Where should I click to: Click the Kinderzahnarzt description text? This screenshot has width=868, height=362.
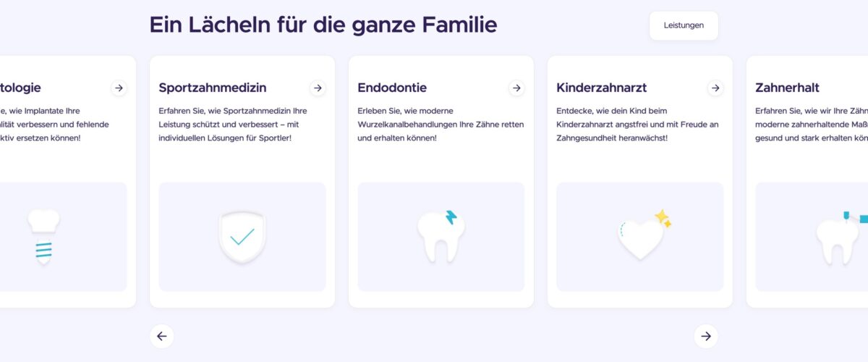637,124
